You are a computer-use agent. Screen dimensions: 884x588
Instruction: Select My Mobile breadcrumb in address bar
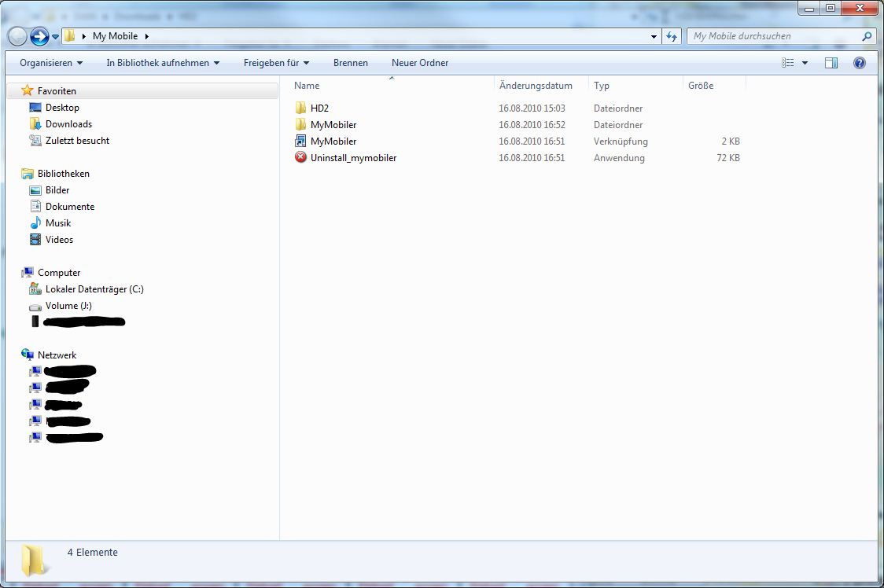click(x=115, y=36)
